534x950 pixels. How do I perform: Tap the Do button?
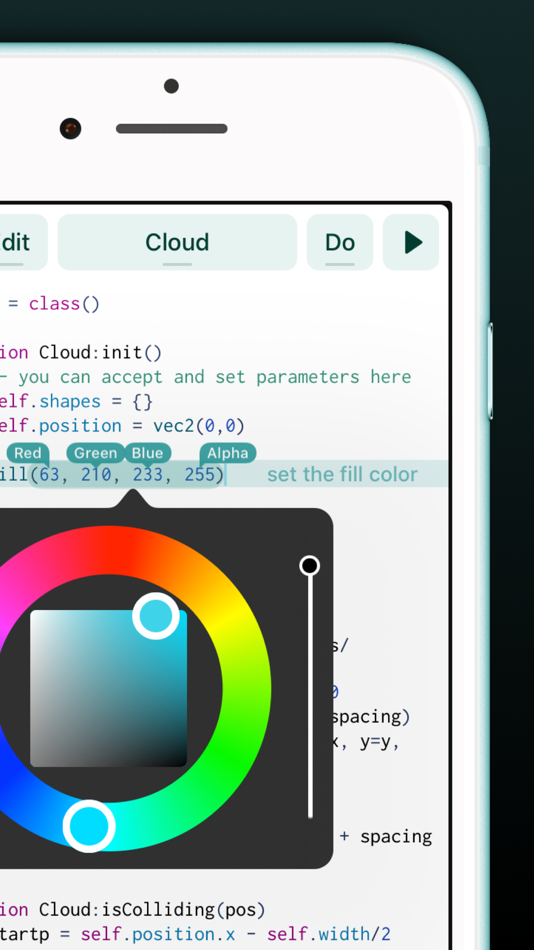340,242
